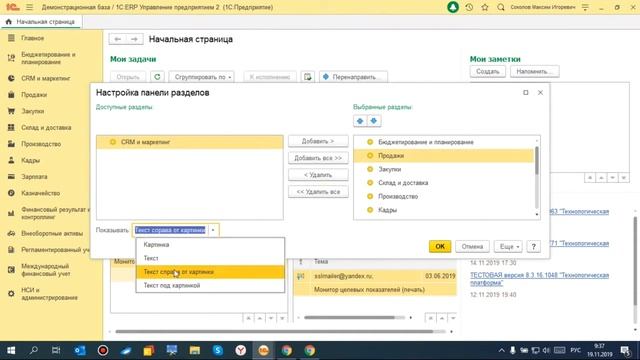Select CRM и маркетинг in available sections
640x360 pixels.
[x=190, y=142]
